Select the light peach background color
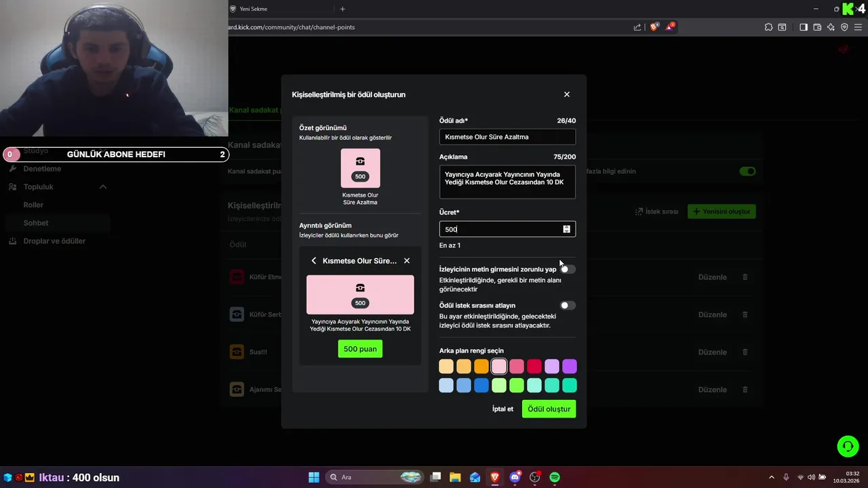Screen dimensions: 868x488 click(446, 367)
